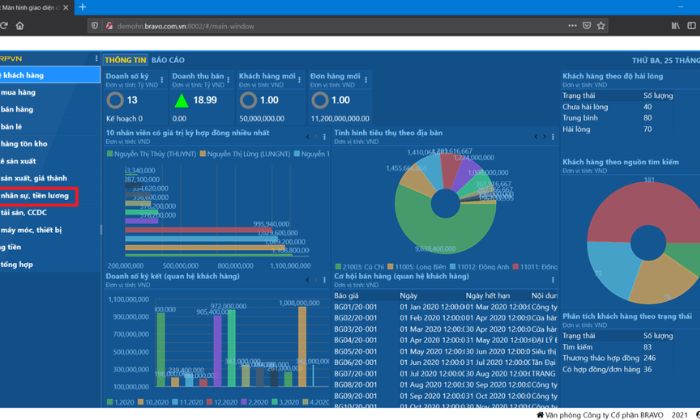Go to the browser home page
Screen dimensions: 700x420
20,26
